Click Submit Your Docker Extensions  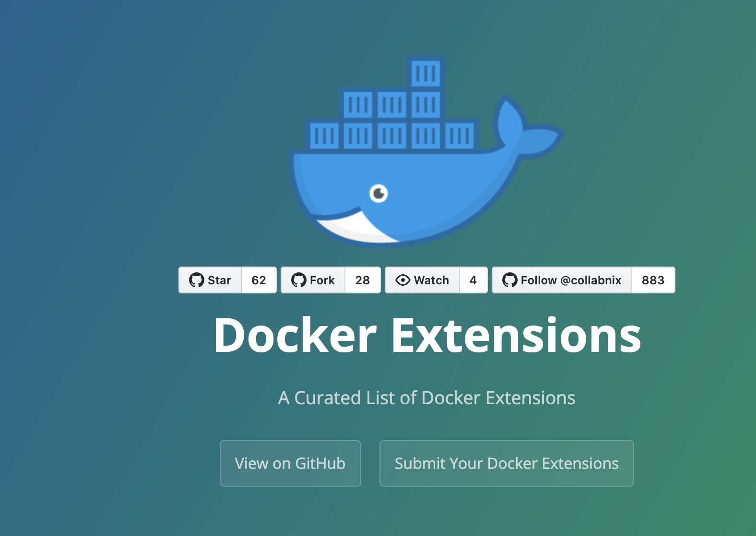(507, 463)
